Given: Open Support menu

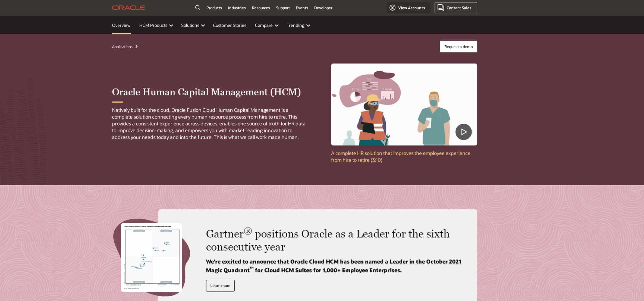Looking at the screenshot, I should 283,8.
